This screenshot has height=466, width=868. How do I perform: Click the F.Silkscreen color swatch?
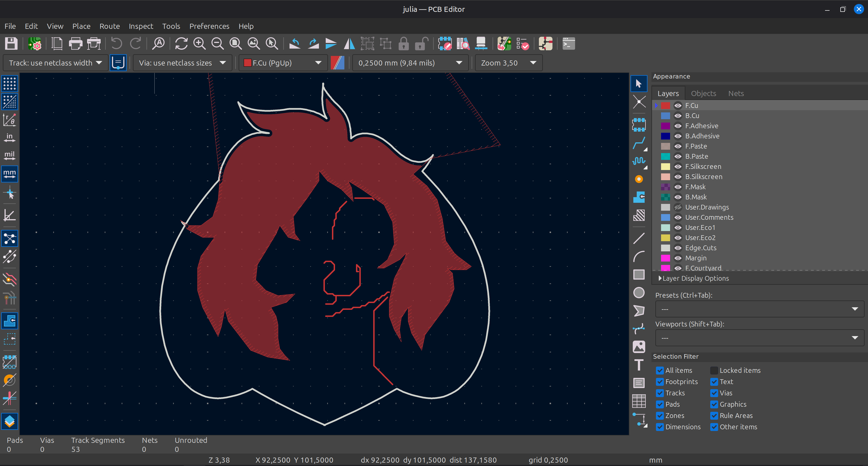coord(665,167)
